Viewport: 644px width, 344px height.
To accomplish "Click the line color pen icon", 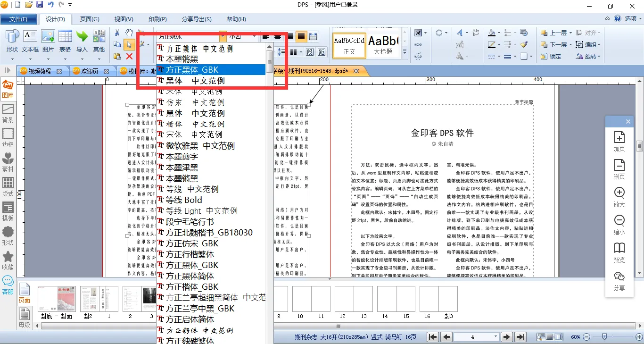I will 492,45.
